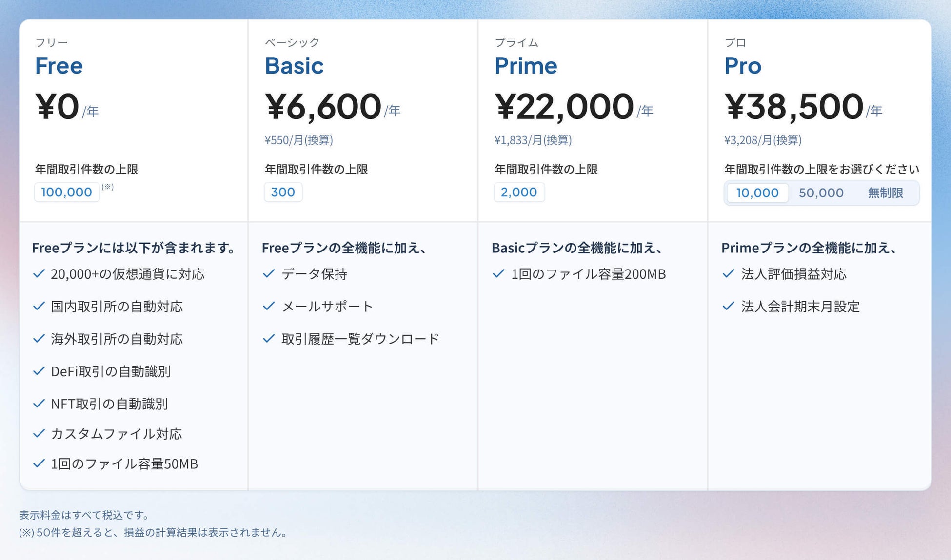951x560 pixels.
Task: Click checkmark beside 1回のファイル容量200MB
Action: [498, 274]
